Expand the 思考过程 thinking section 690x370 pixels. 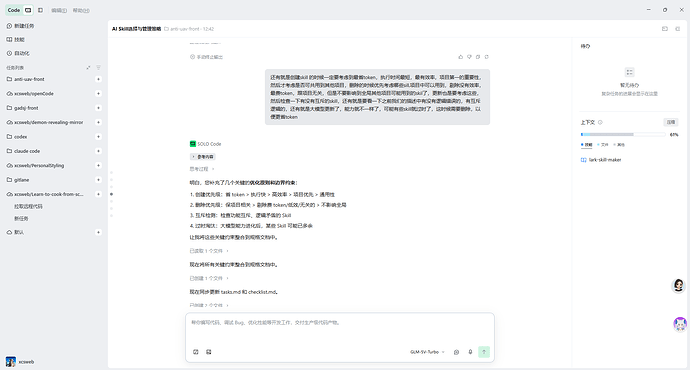tap(202, 169)
